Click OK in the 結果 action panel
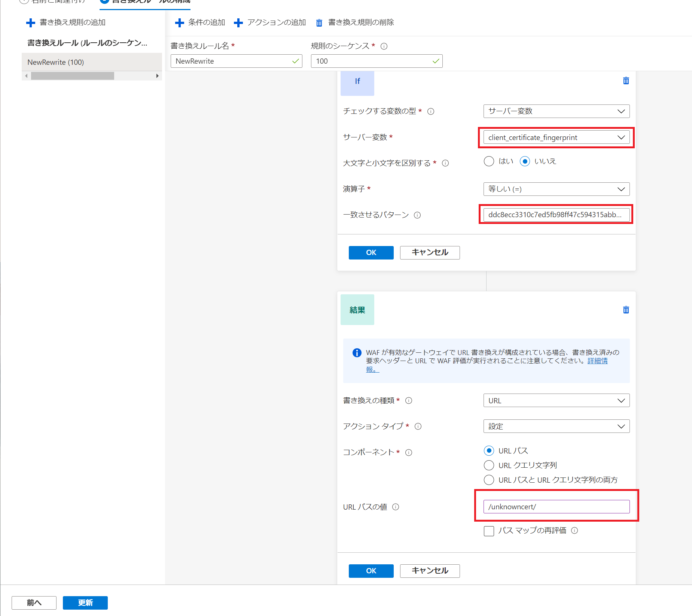The width and height of the screenshot is (692, 616). point(371,571)
